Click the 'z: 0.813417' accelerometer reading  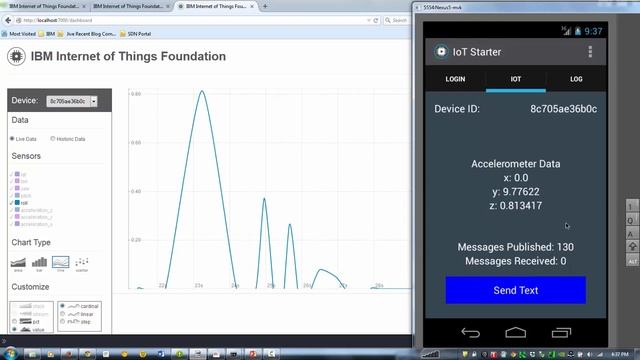point(516,205)
